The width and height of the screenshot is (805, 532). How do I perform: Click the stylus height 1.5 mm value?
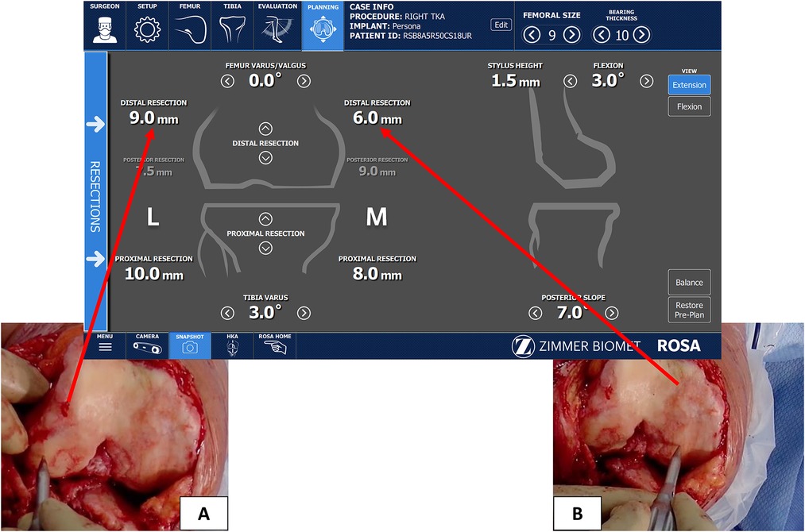516,80
